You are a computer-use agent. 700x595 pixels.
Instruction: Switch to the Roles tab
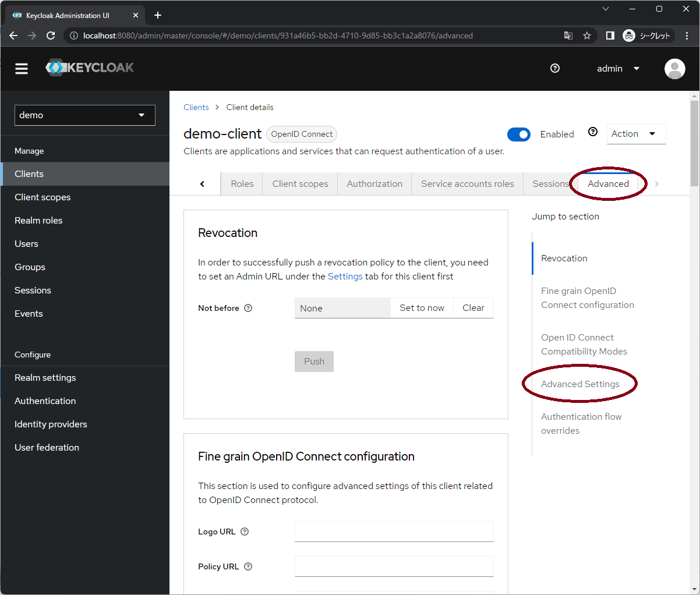tap(241, 183)
